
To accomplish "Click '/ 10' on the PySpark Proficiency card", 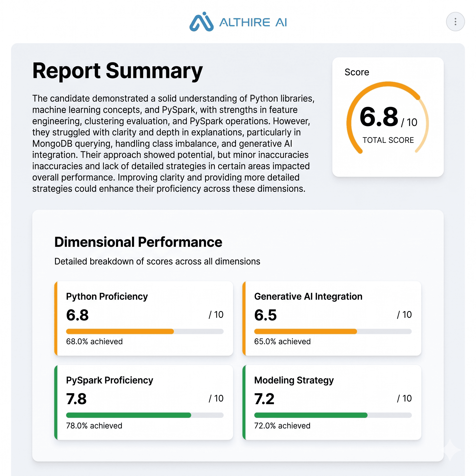I will 216,398.
